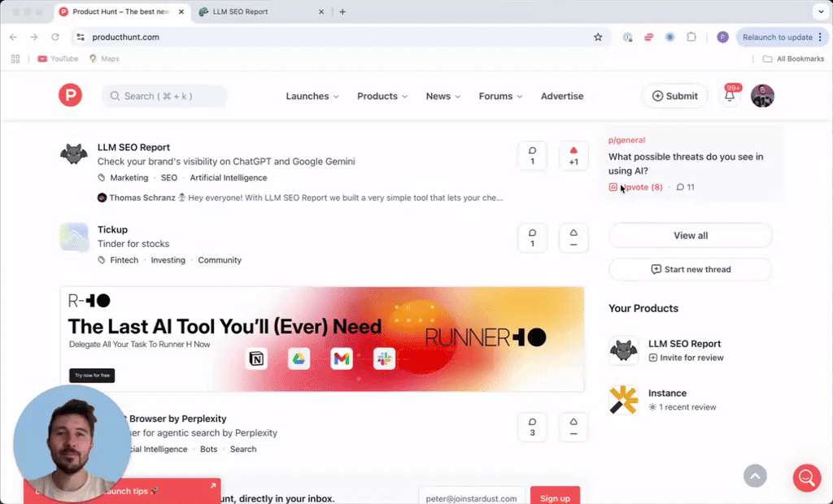The height and width of the screenshot is (504, 833).
Task: Open comments for LLM SEO Report
Action: [532, 156]
